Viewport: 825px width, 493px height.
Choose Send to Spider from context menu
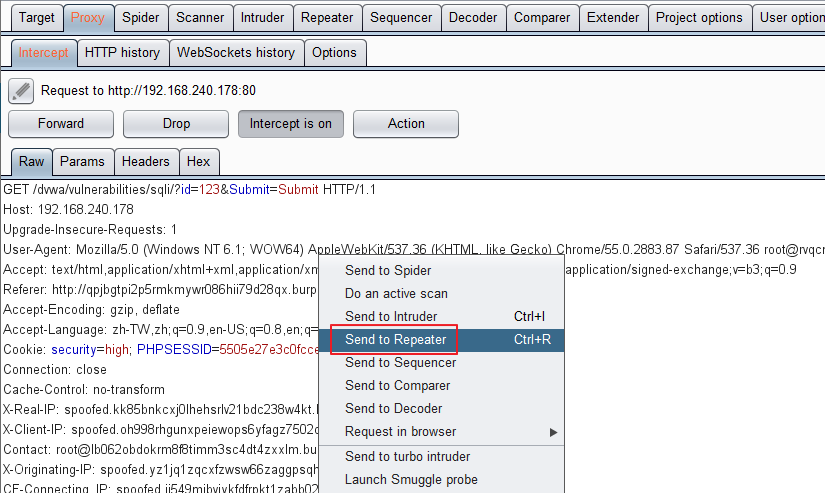coord(441,270)
